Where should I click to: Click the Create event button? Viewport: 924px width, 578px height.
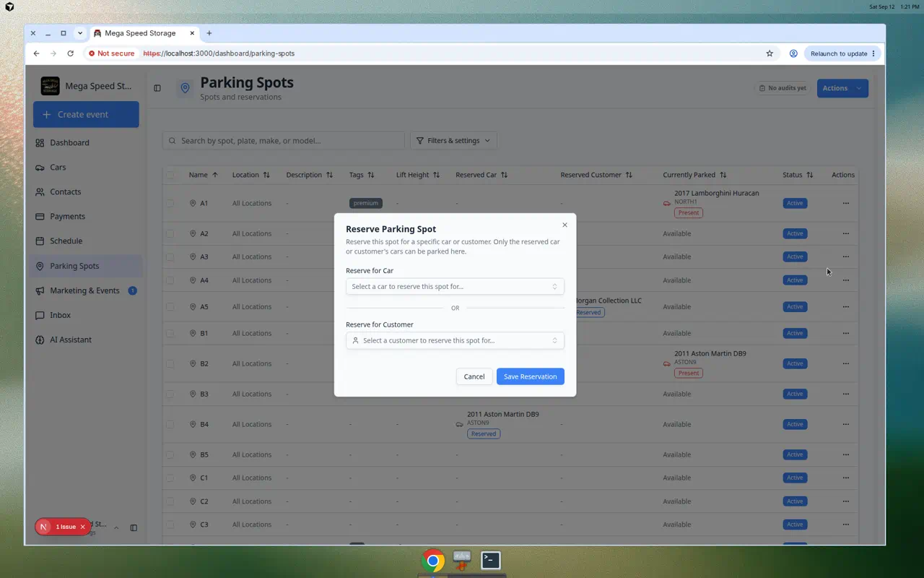pos(86,114)
